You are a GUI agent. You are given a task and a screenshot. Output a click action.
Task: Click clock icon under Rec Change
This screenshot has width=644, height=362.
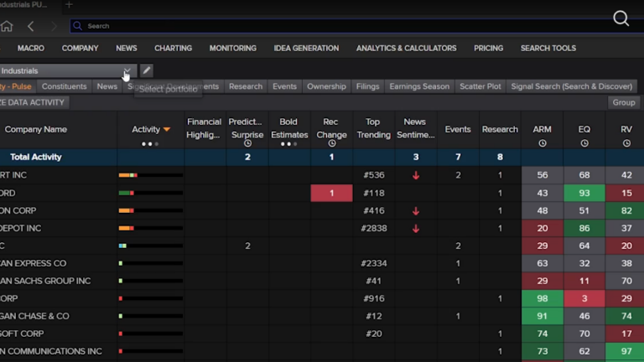[331, 143]
